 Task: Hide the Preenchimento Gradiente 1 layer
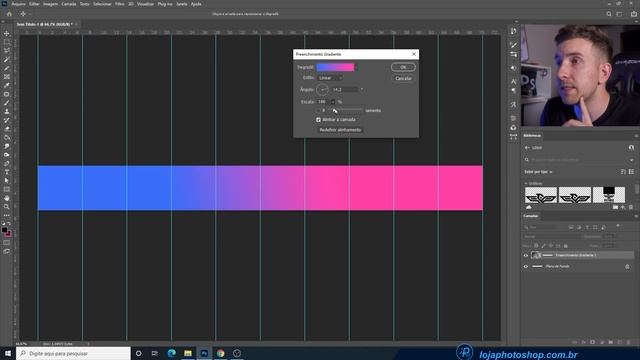[526, 256]
